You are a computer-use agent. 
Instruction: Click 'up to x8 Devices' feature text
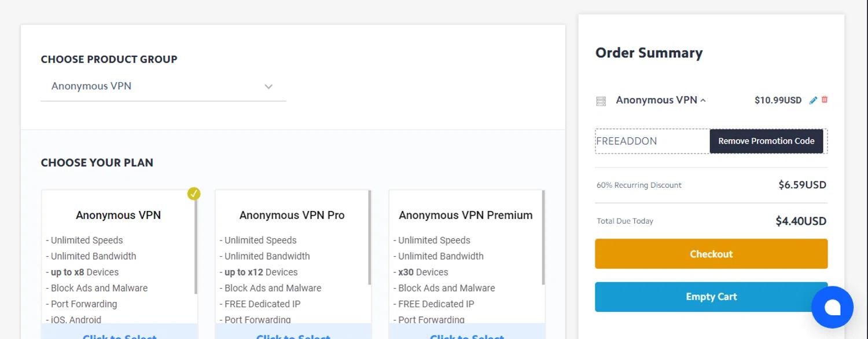84,272
